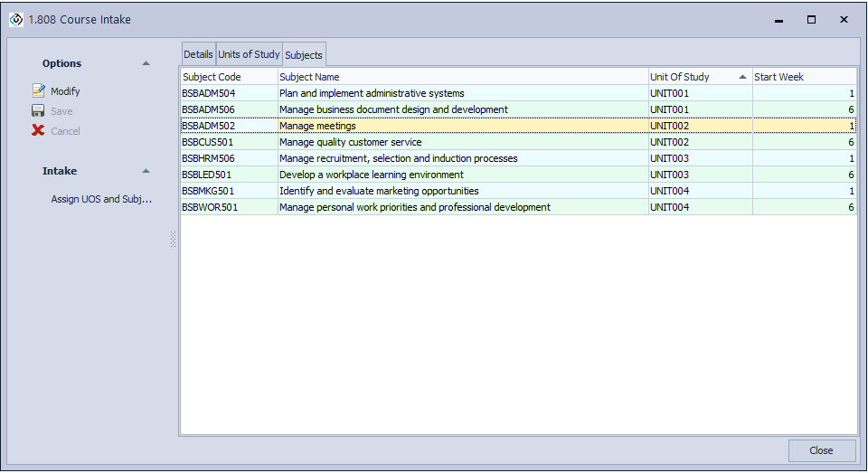Image resolution: width=868 pixels, height=473 pixels.
Task: Click the Modify pencil icon
Action: pos(38,91)
